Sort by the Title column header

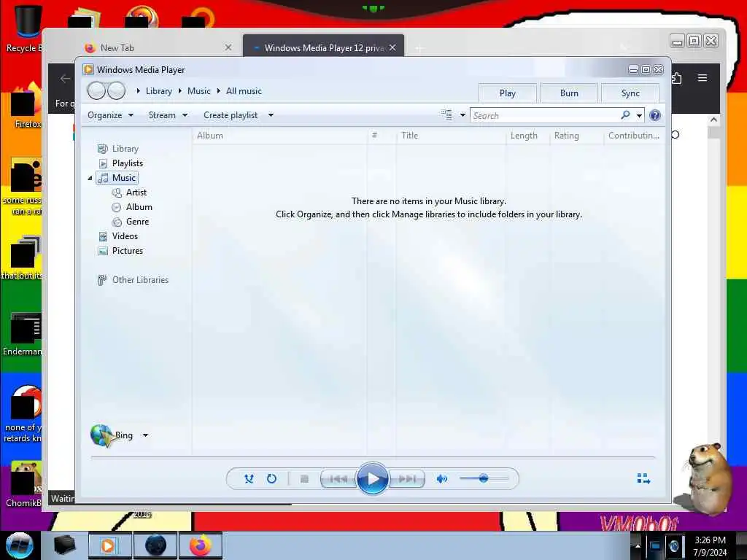(451, 136)
